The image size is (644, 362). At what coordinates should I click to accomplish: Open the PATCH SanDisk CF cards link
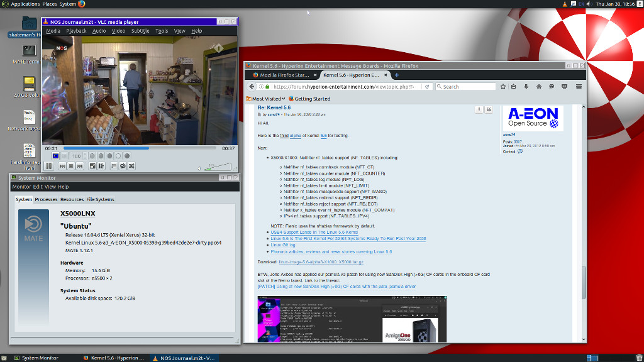(x=337, y=287)
